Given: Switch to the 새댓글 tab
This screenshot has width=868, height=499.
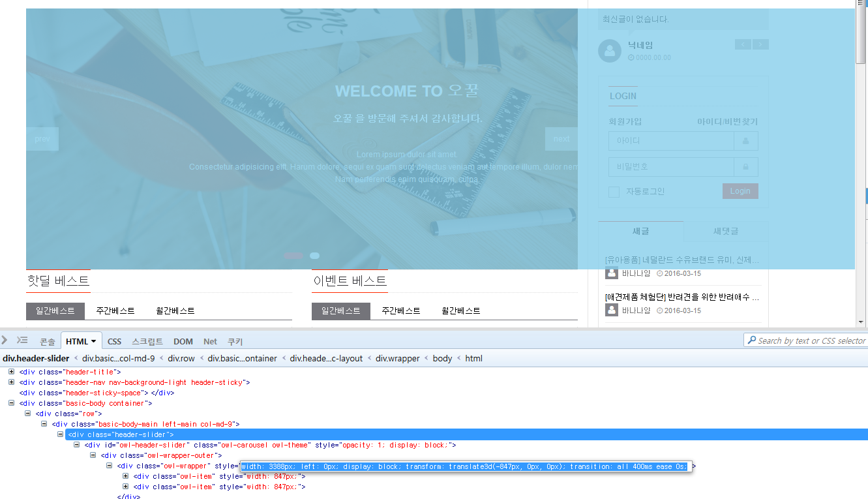Looking at the screenshot, I should click(x=726, y=231).
